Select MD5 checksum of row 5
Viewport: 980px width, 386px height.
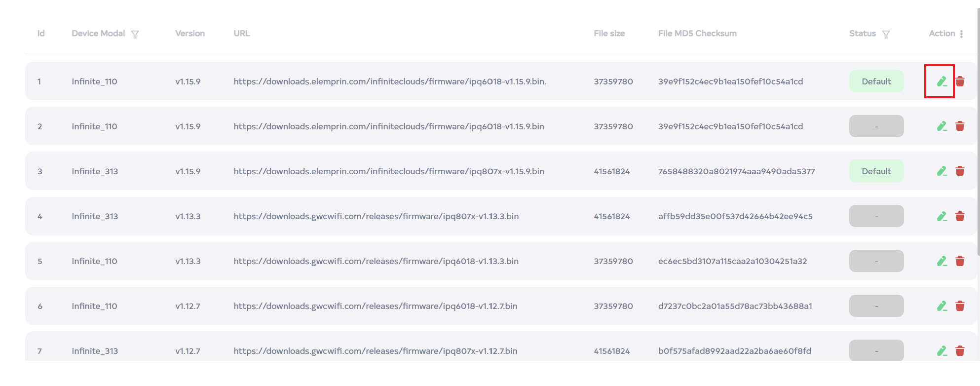click(x=732, y=261)
